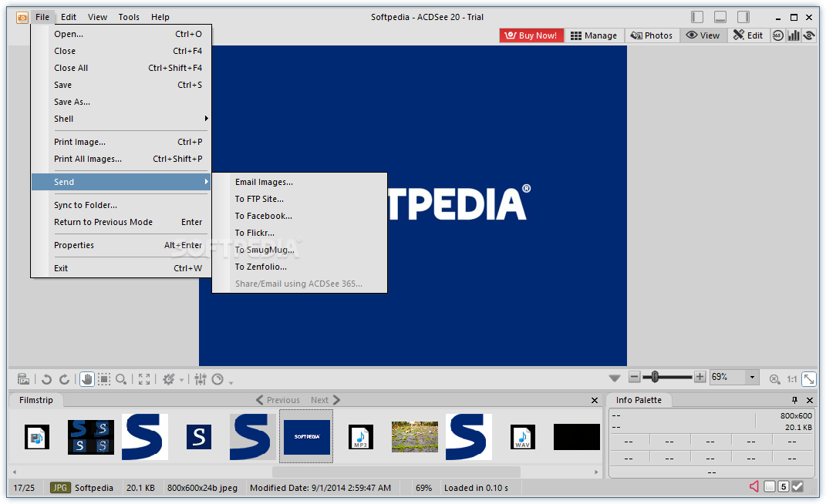Click the gear-and-brush actions icon

click(169, 379)
